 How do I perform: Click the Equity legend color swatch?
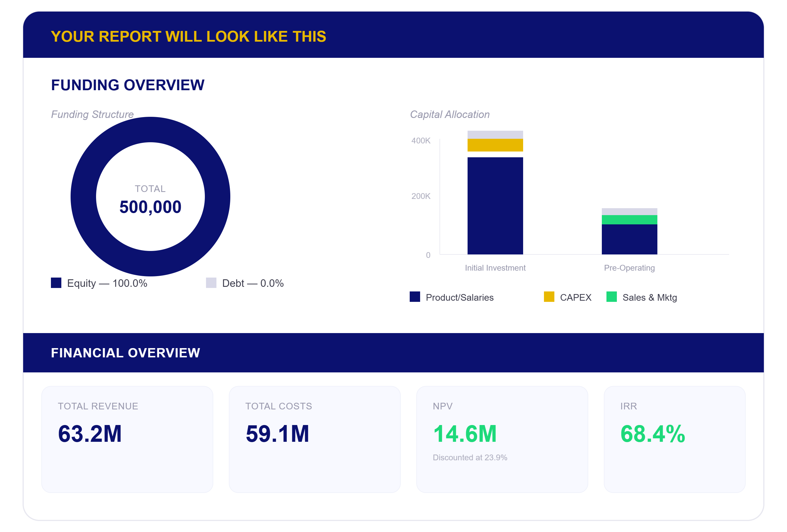coord(56,283)
